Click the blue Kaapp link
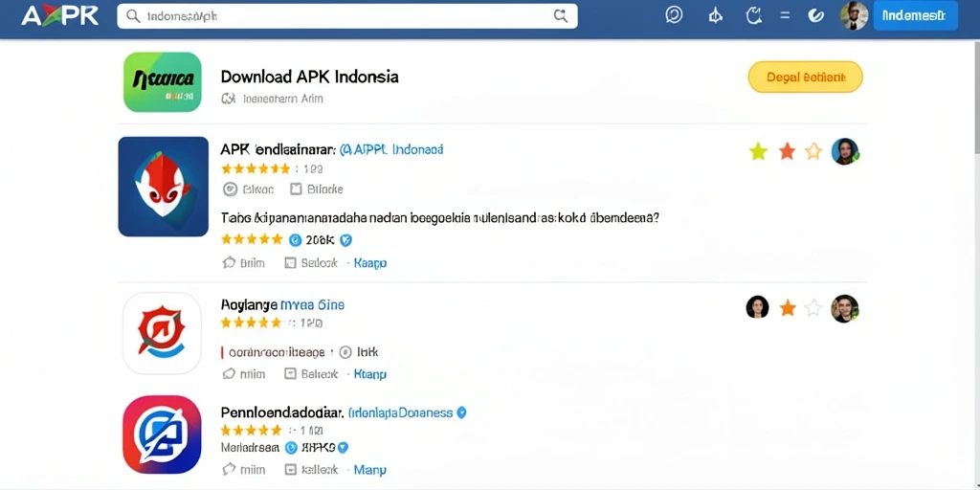 point(370,263)
